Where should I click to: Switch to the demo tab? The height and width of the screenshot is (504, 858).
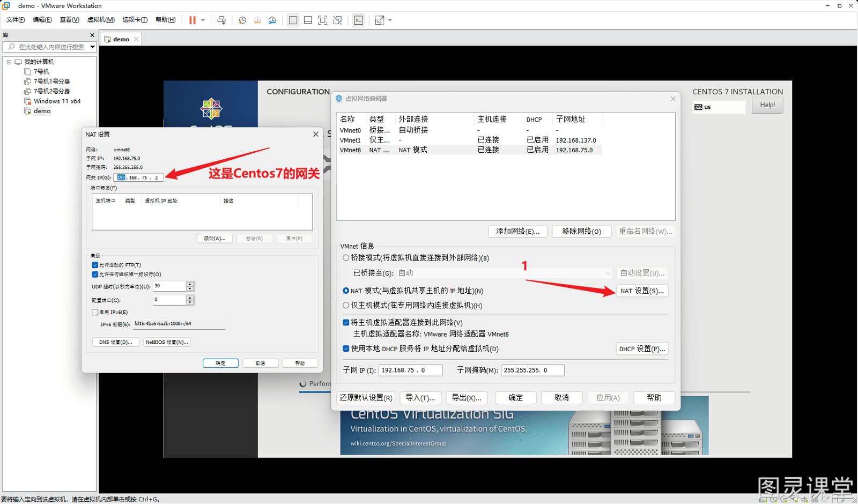tap(121, 39)
